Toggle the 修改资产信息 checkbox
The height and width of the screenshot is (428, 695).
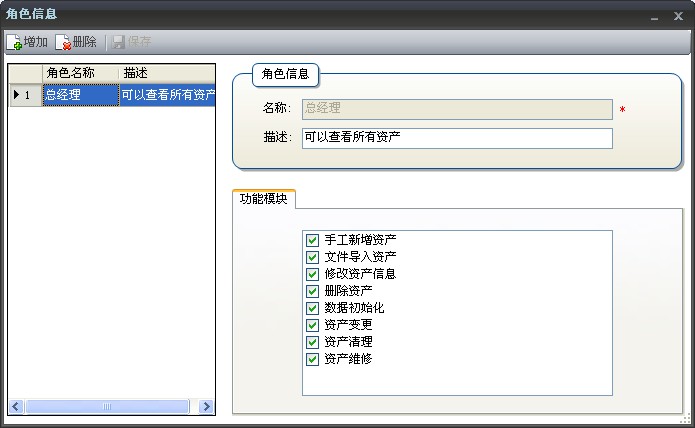click(x=312, y=274)
